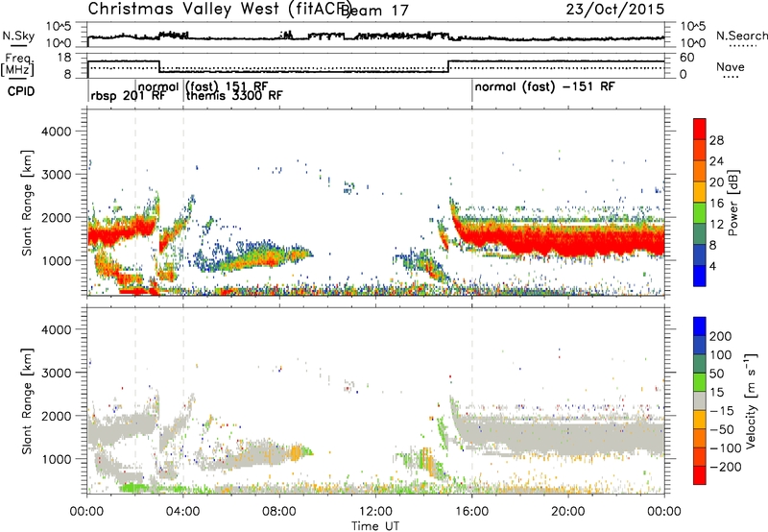Click the red top segment of Power colorbar
The width and height of the screenshot is (768, 532).
(700, 129)
